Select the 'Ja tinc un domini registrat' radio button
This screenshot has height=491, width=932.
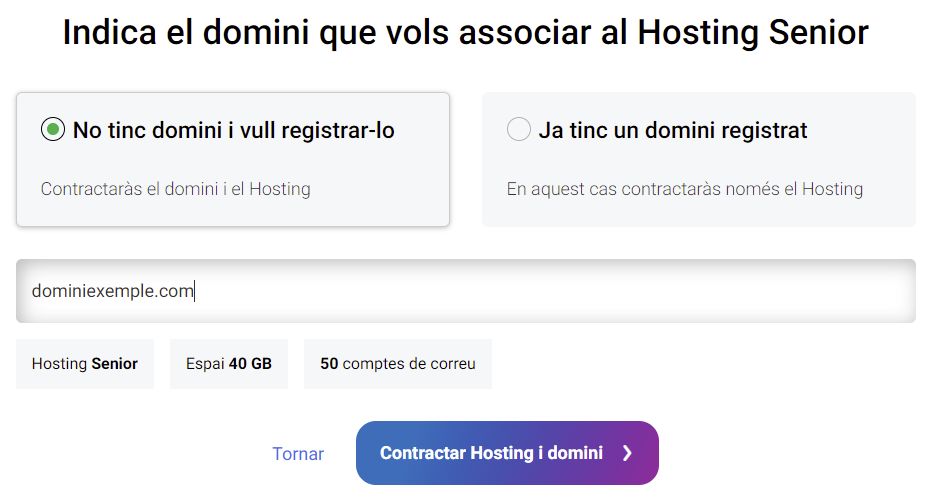[x=518, y=129]
